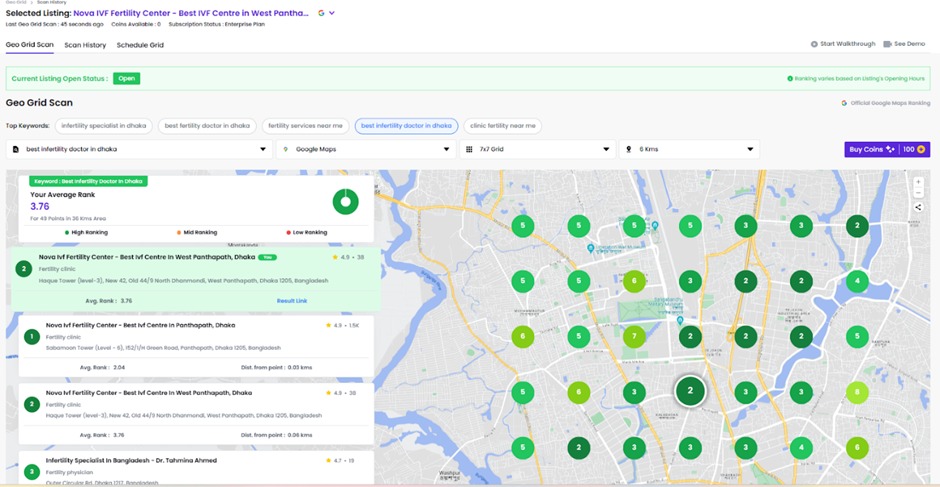Click 'Avg. Rank : 2.04' text
Viewport: 940px width, 487px height.
point(102,367)
